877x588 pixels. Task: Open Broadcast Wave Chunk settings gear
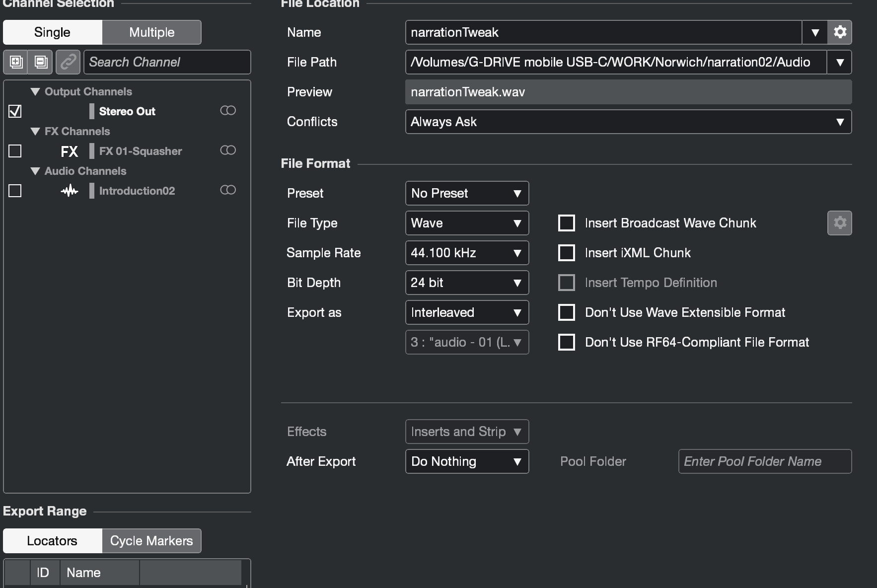pyautogui.click(x=840, y=223)
